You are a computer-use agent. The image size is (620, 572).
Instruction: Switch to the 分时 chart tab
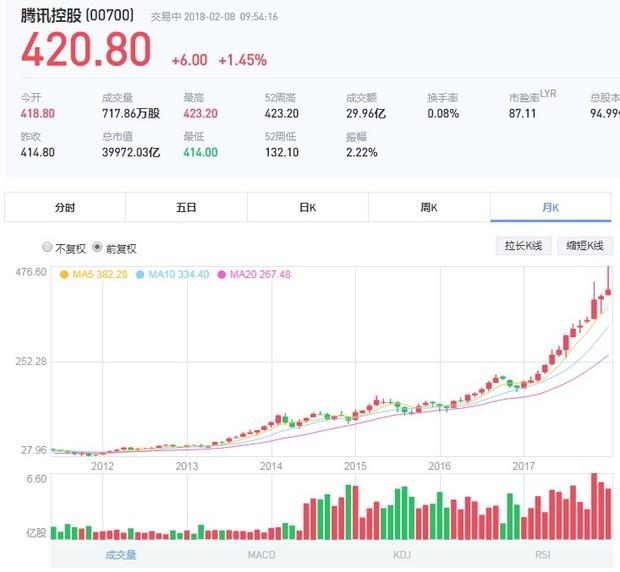[65, 207]
